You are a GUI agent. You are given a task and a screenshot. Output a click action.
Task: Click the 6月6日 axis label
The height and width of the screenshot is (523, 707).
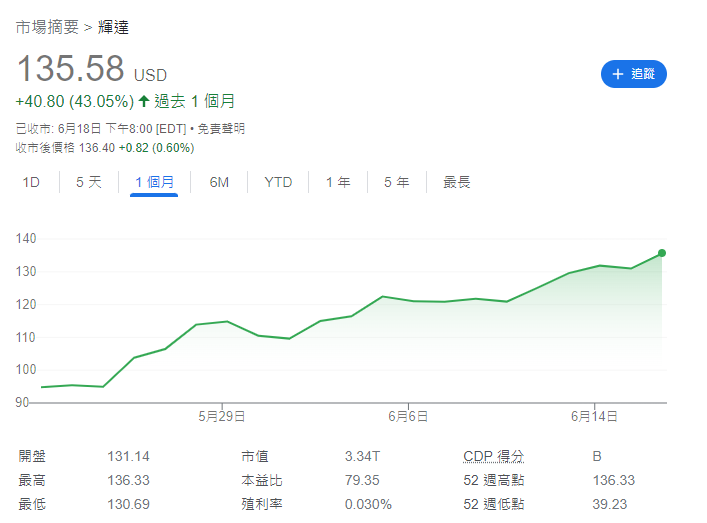pos(408,416)
